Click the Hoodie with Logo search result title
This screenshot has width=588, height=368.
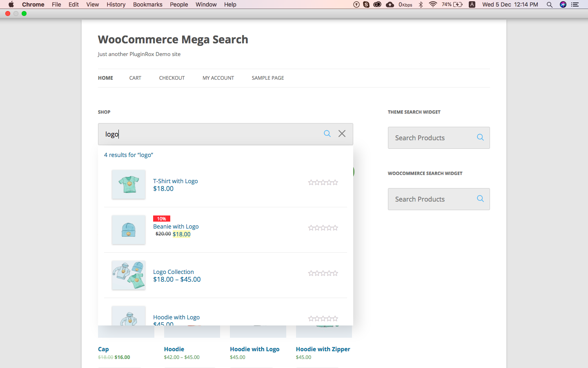click(176, 317)
